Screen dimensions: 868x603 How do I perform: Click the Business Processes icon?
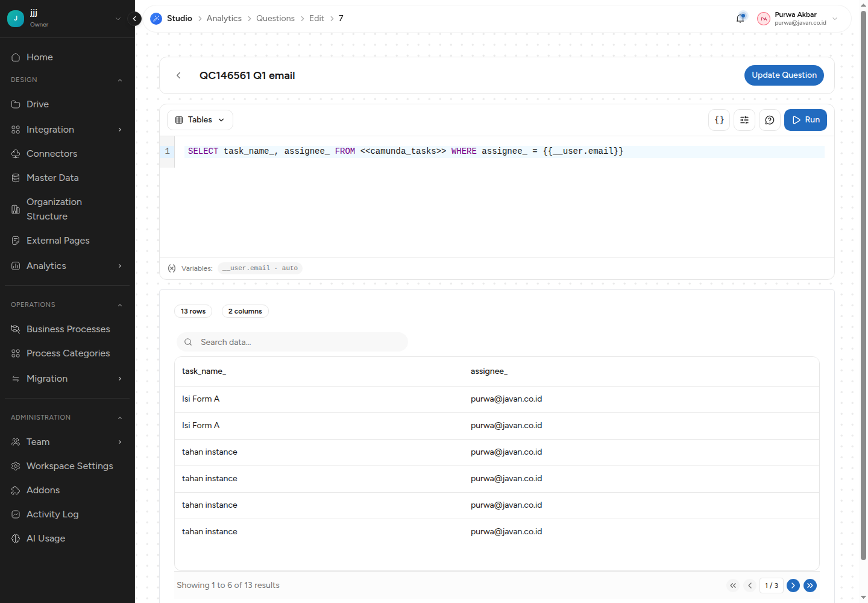pyautogui.click(x=16, y=329)
